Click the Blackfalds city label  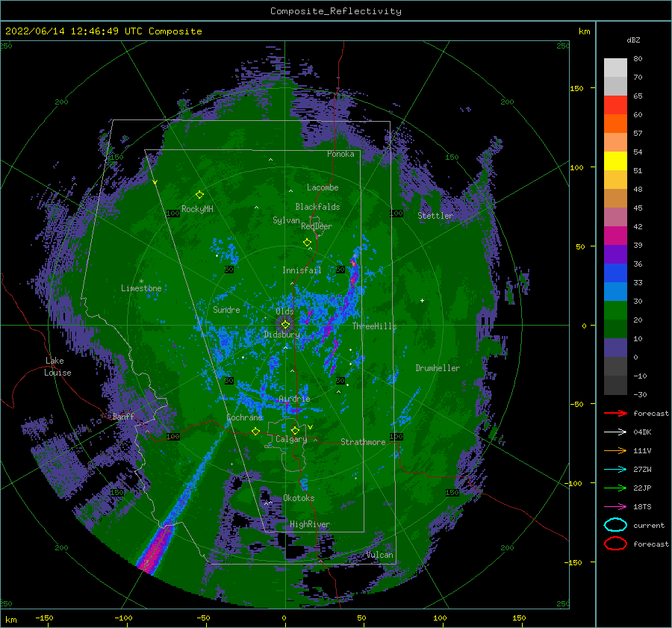click(x=317, y=207)
